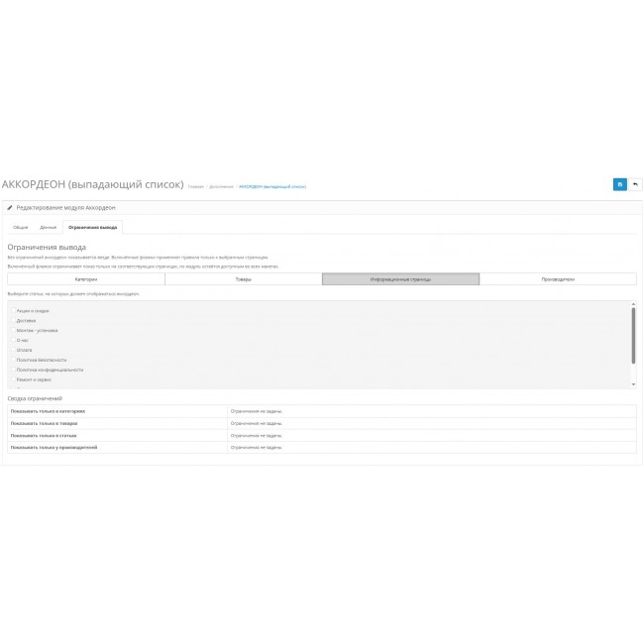
Task: Click the 'Главная' breadcrumb link
Action: pyautogui.click(x=194, y=186)
